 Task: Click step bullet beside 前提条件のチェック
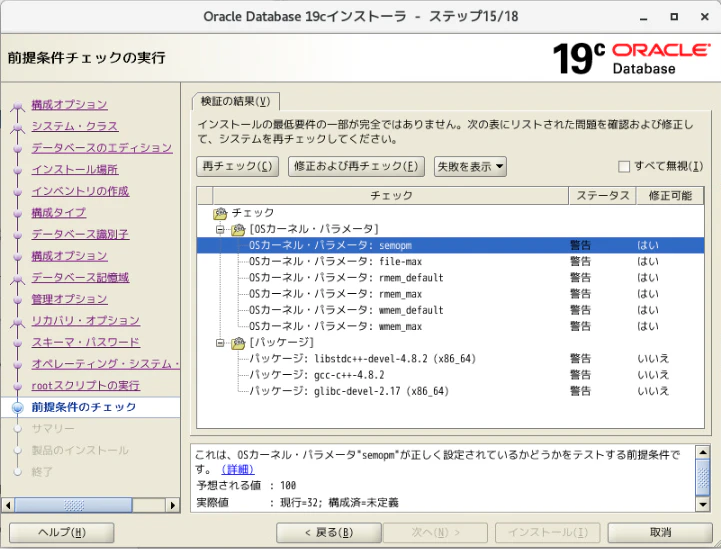[17, 407]
